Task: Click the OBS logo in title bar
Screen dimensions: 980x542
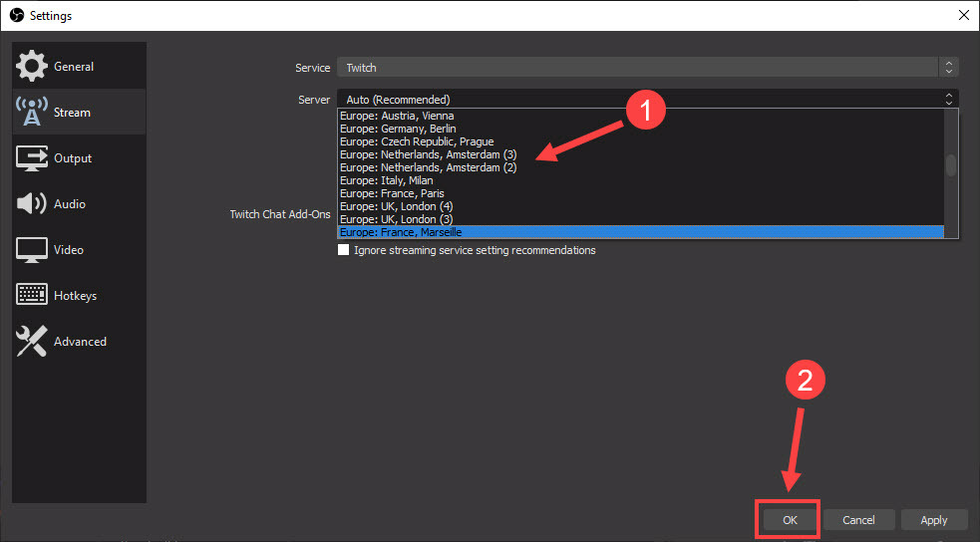Action: (16, 16)
